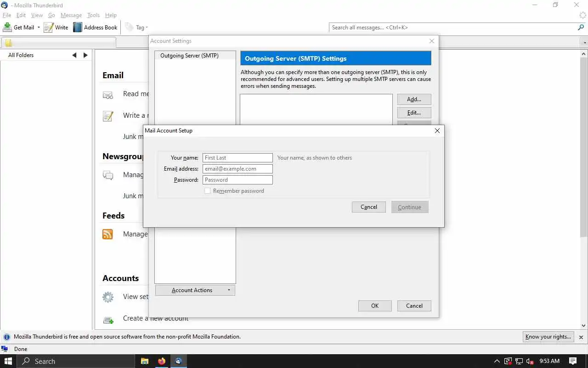The width and height of the screenshot is (588, 368).
Task: Go to next folder view arrow
Action: 85,55
